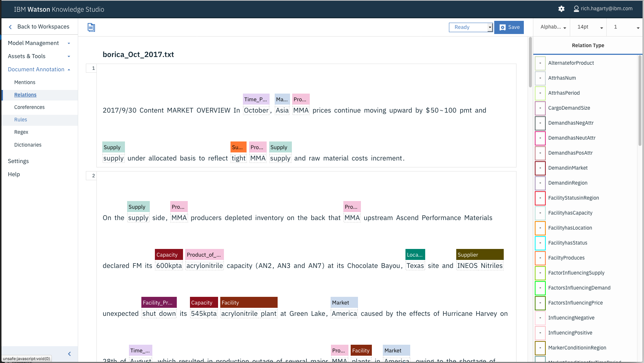
Task: Select the Time_... tag above August
Action: (x=141, y=351)
